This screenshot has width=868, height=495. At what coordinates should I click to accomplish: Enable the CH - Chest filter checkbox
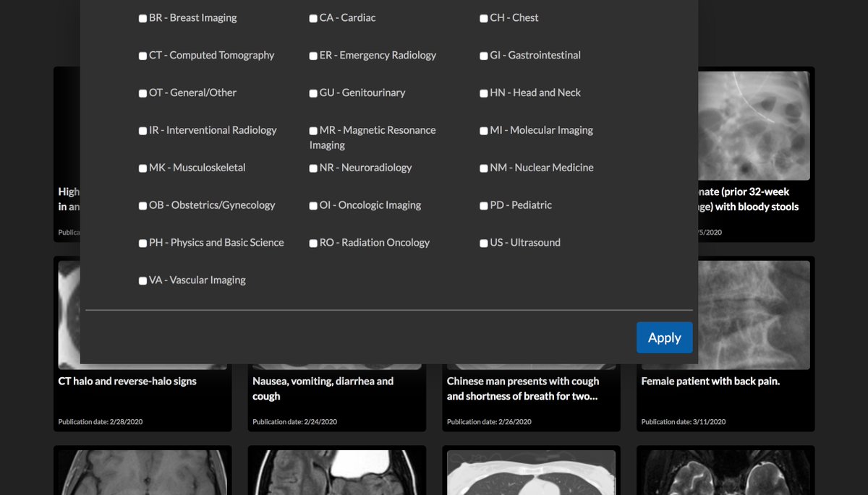pyautogui.click(x=484, y=18)
